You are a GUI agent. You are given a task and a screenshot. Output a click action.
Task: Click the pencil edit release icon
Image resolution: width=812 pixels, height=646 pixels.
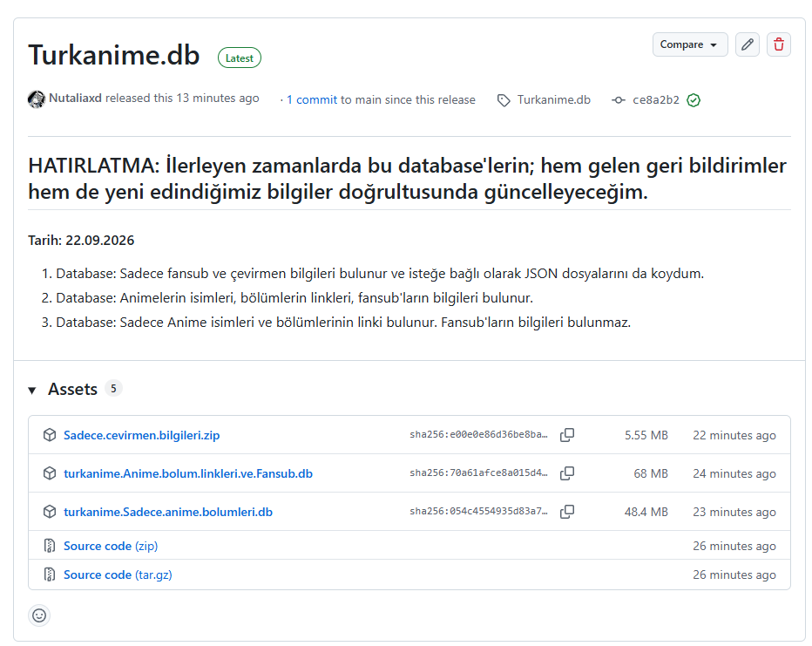(x=747, y=44)
